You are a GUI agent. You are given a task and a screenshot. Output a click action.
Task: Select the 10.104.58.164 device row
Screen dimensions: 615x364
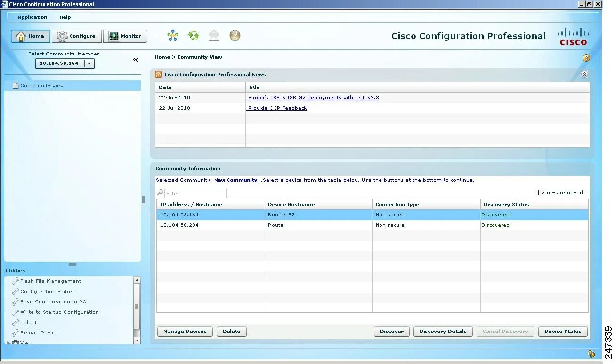(x=372, y=215)
